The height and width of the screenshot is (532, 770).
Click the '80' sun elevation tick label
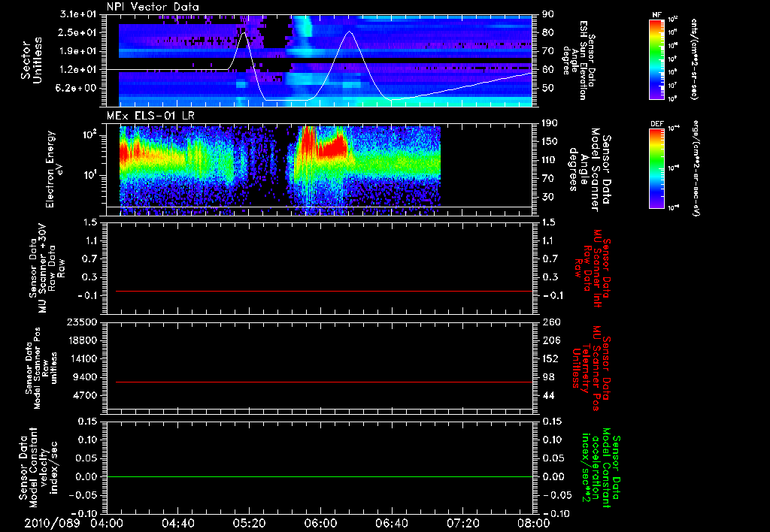click(547, 32)
